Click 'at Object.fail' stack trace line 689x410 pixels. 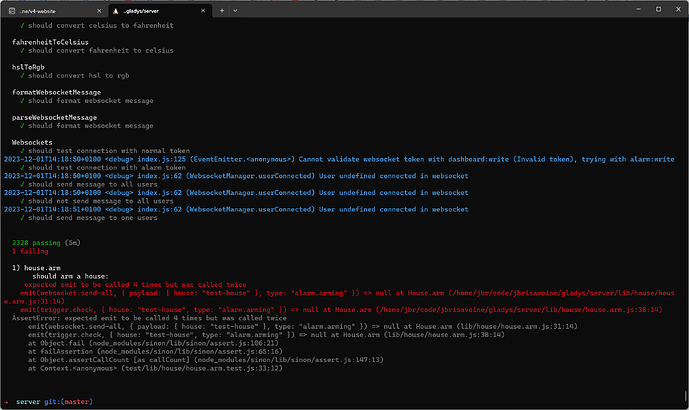tap(153, 343)
